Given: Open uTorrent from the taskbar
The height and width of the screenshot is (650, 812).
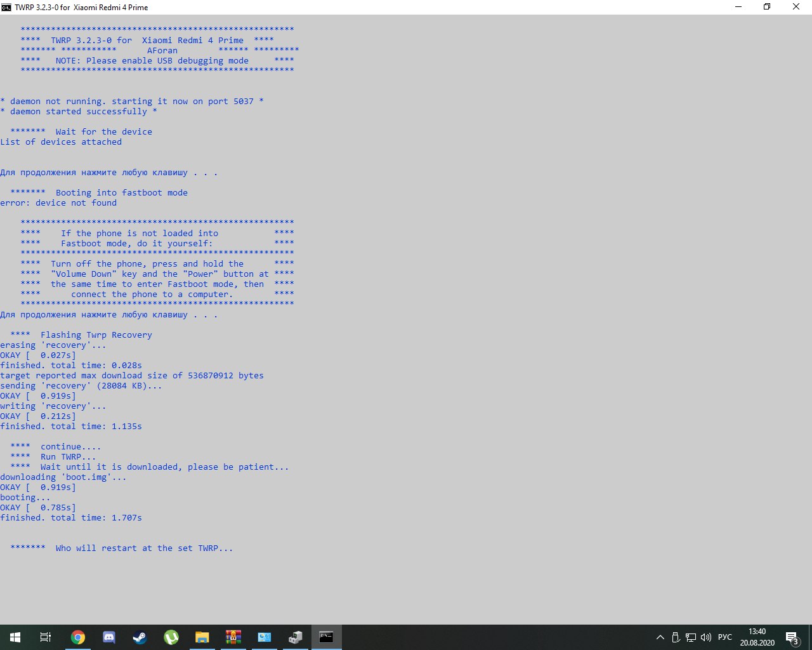Looking at the screenshot, I should [171, 637].
